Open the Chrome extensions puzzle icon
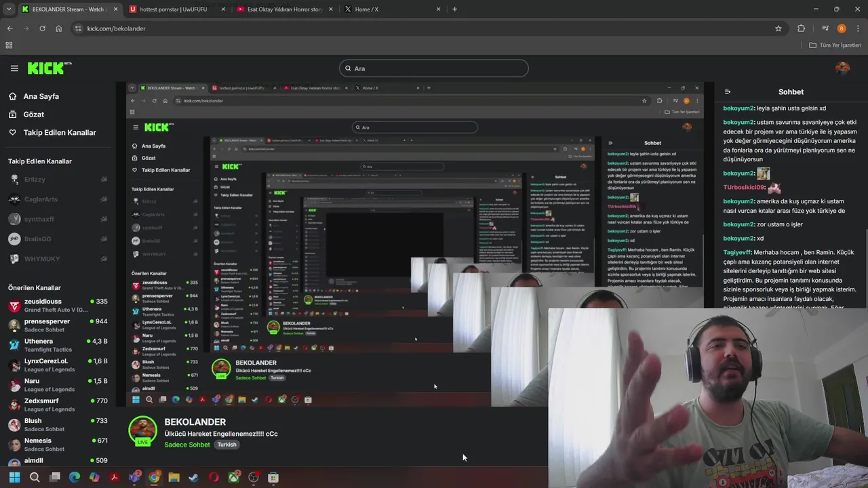Screen dimensions: 868x488 (802, 28)
